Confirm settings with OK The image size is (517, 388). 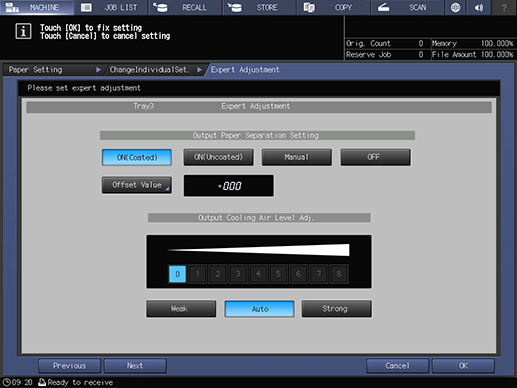[463, 366]
